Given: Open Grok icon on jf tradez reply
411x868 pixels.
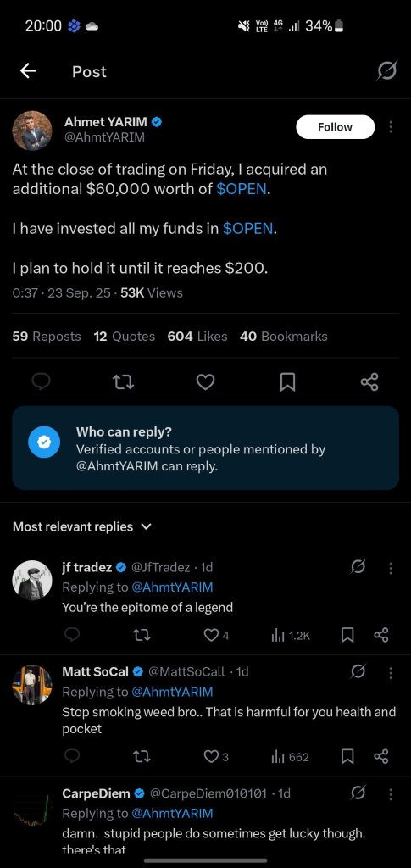Looking at the screenshot, I should click(x=358, y=567).
